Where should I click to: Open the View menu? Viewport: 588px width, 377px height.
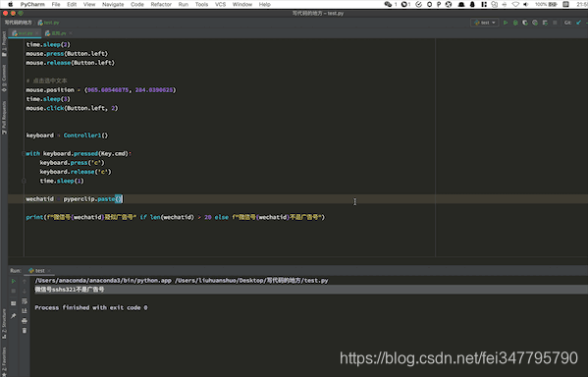pyautogui.click(x=89, y=5)
